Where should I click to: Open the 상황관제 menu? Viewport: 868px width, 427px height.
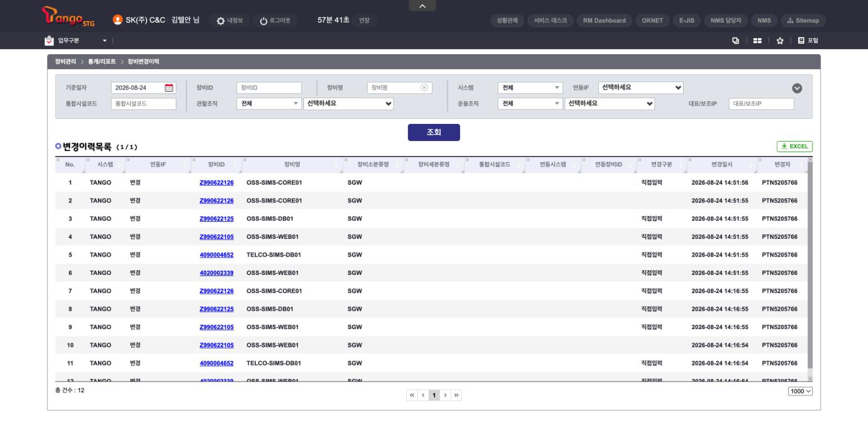click(x=507, y=20)
